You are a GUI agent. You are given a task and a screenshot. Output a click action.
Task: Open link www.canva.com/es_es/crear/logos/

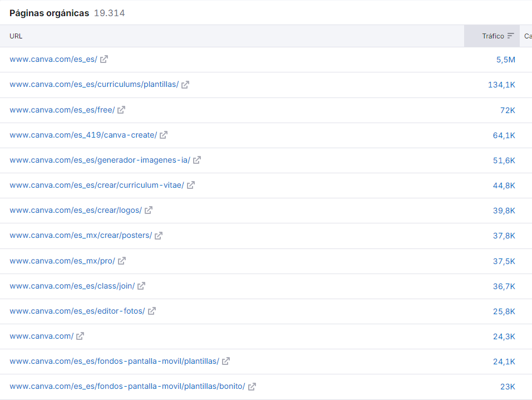76,210
